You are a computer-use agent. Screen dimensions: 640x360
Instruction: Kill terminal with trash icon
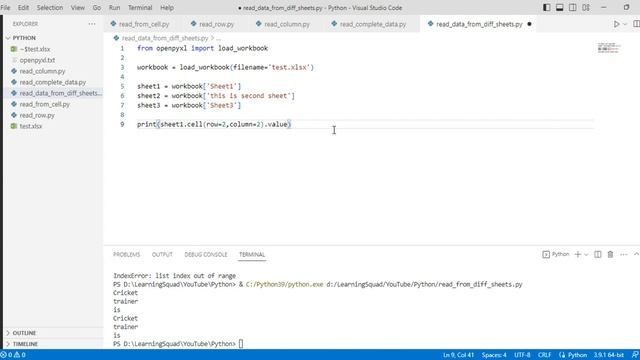point(610,254)
